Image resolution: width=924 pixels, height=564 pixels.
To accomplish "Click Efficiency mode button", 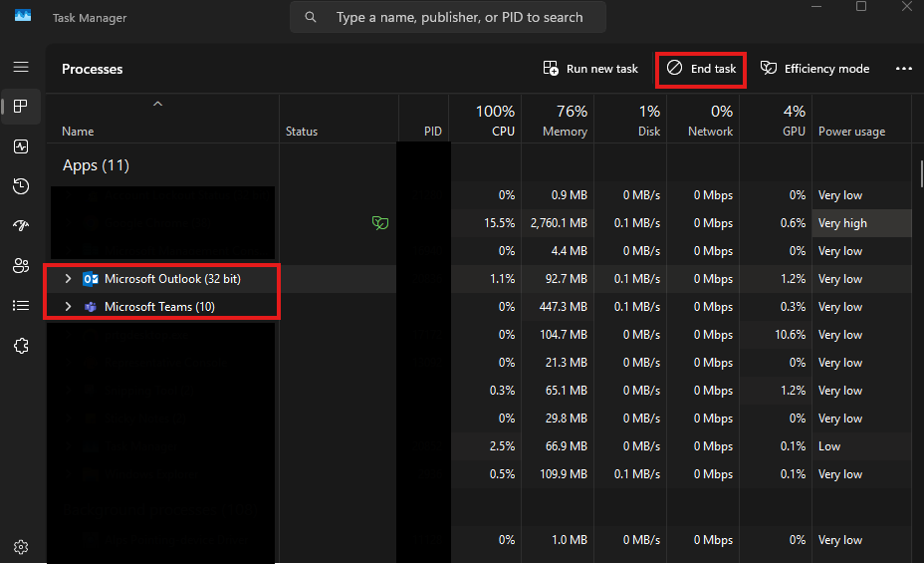I will coord(815,69).
